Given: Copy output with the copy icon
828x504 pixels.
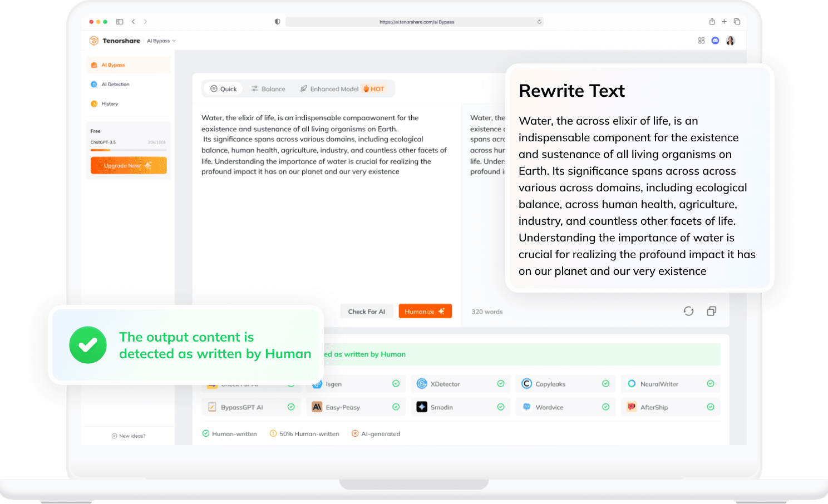Looking at the screenshot, I should coord(711,311).
